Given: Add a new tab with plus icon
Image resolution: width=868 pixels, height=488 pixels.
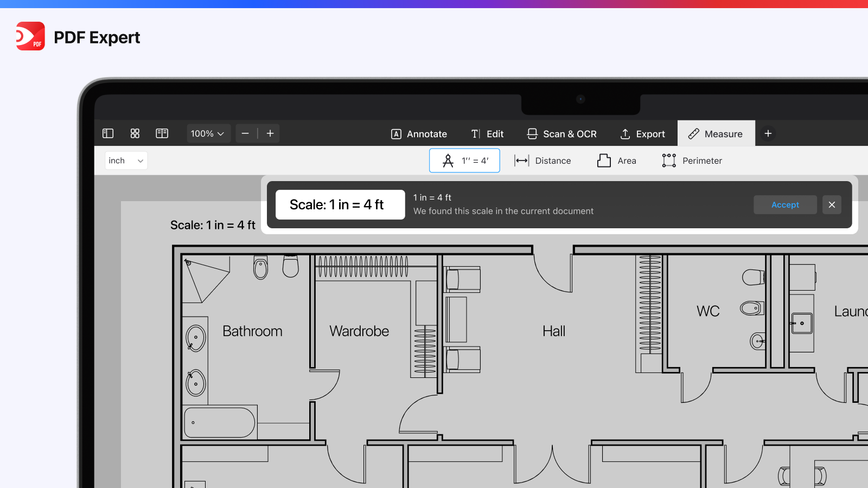Looking at the screenshot, I should point(768,133).
